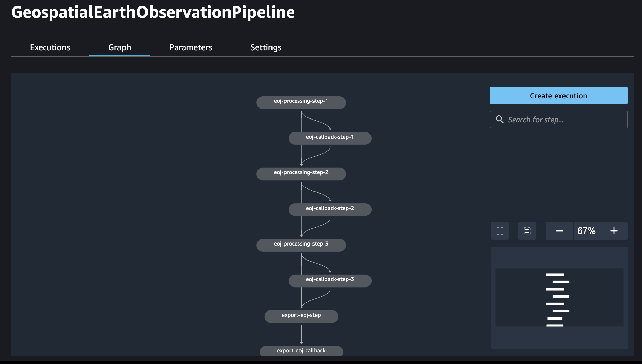Select the Graph tab

click(x=120, y=47)
